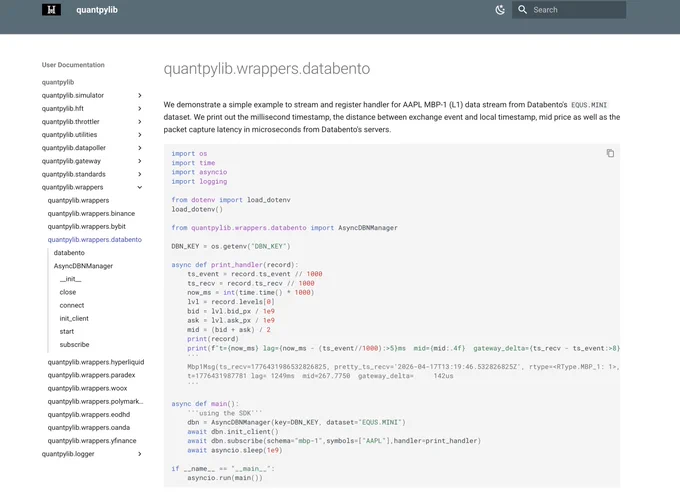Open quantpylib.utilities in the sidebar
The width and height of the screenshot is (680, 497).
pyautogui.click(x=69, y=135)
